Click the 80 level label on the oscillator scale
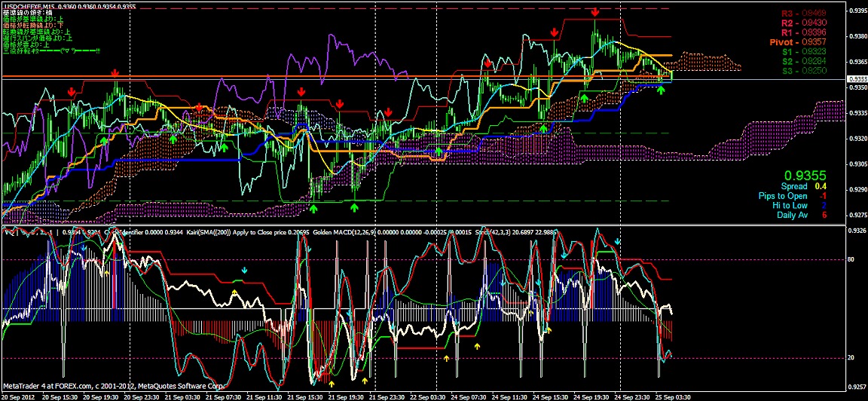The image size is (868, 401). [x=851, y=260]
